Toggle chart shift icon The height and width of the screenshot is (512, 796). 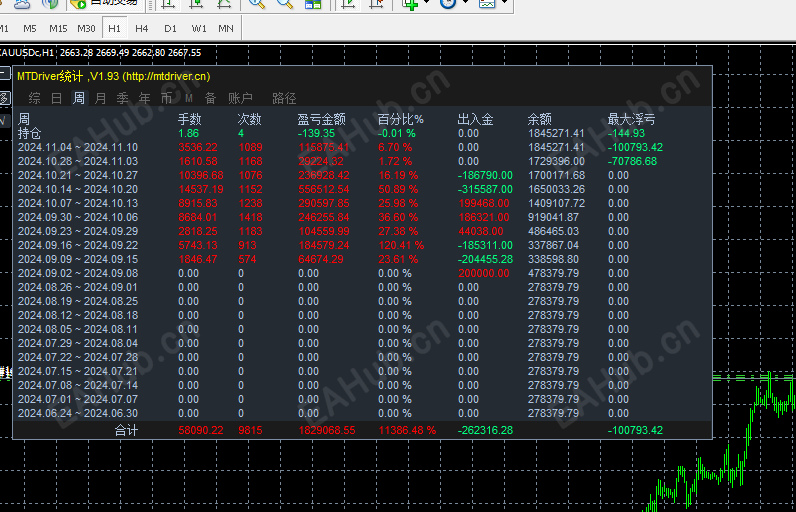pyautogui.click(x=376, y=4)
